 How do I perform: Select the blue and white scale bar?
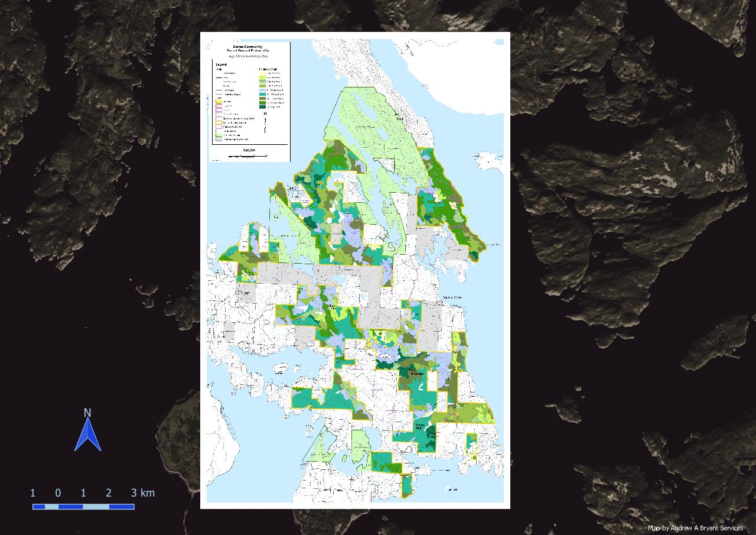pos(83,507)
